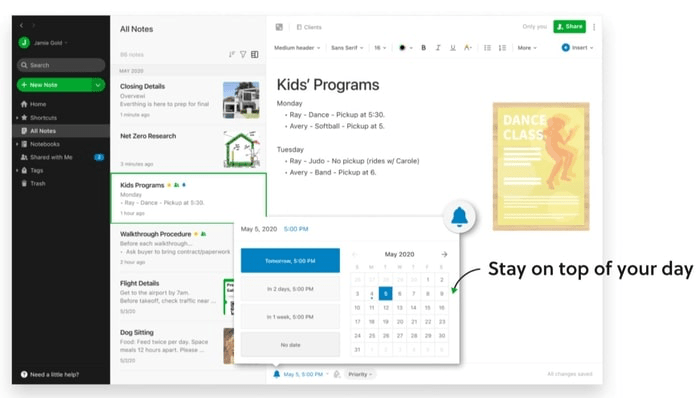
Task: Insert a numbered list
Action: (x=502, y=48)
